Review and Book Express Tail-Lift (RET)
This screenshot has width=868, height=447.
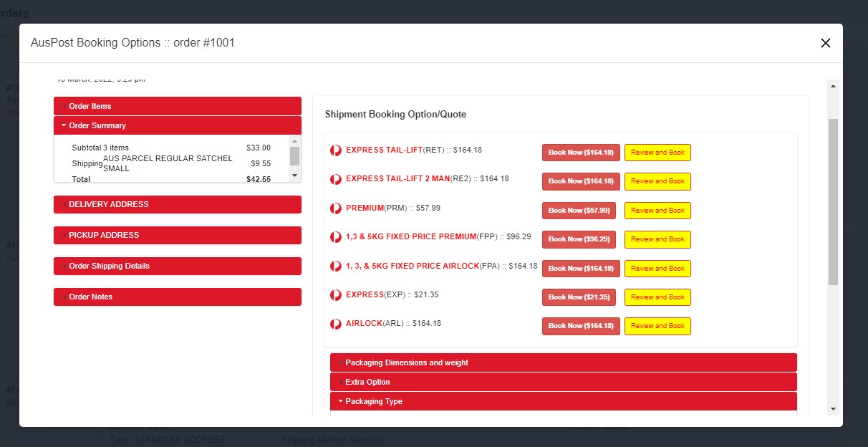[657, 153]
